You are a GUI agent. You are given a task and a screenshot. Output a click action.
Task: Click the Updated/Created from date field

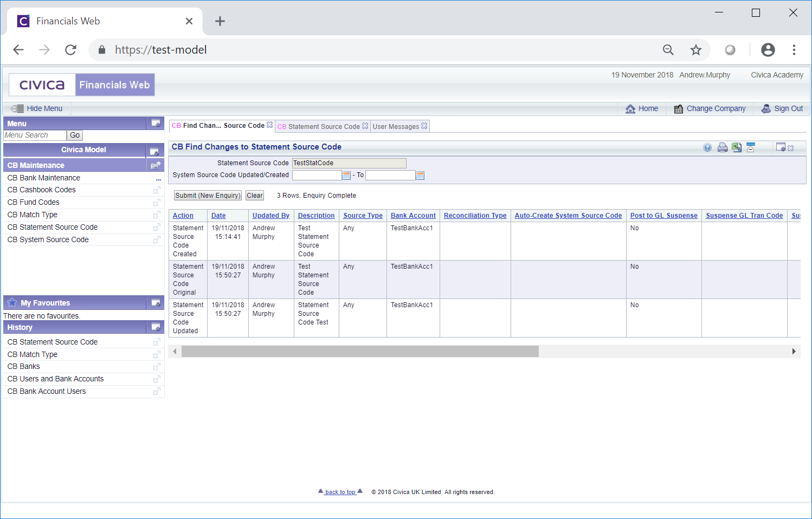tap(317, 175)
